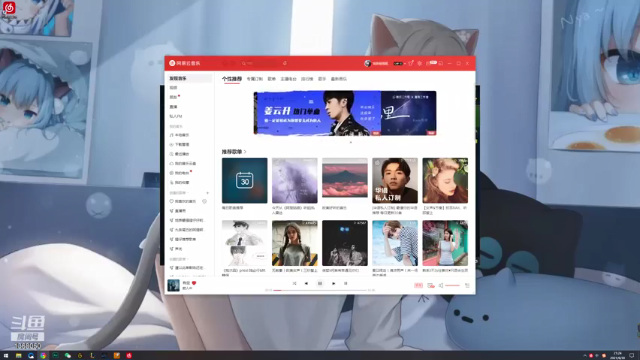640x360 pixels.
Task: Switch to the Latest Music tab
Action: (x=339, y=79)
